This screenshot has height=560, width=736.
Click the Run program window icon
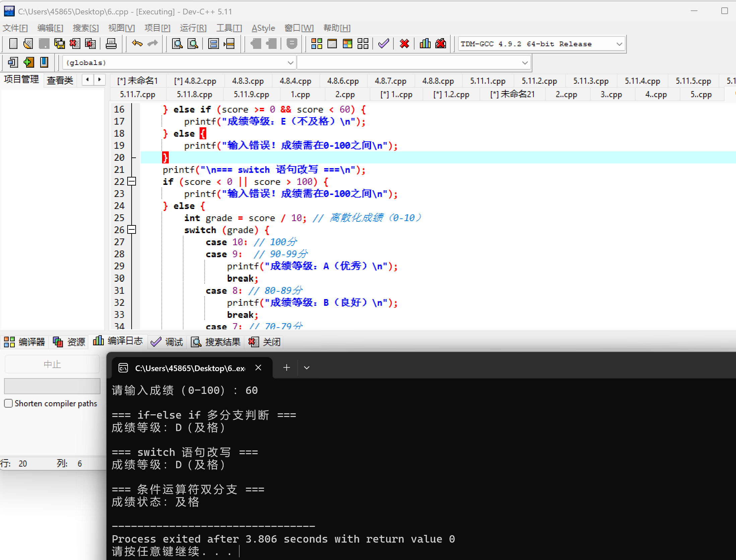332,44
